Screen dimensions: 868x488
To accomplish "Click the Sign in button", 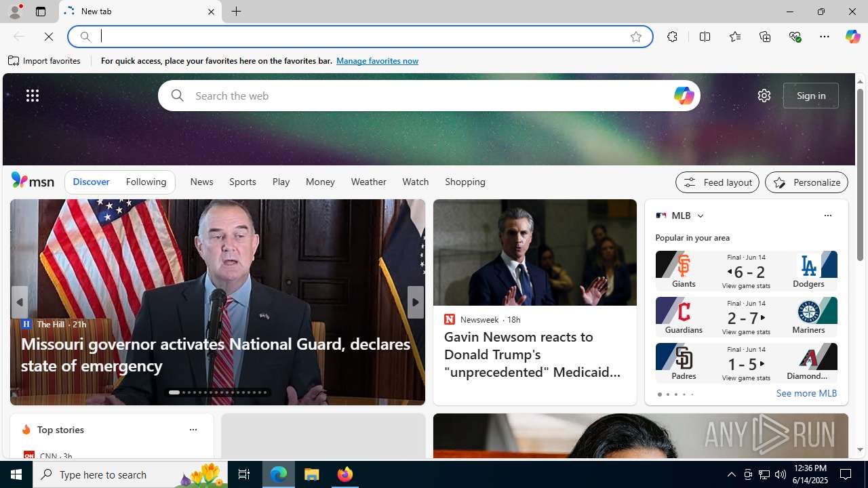I will 810,96.
